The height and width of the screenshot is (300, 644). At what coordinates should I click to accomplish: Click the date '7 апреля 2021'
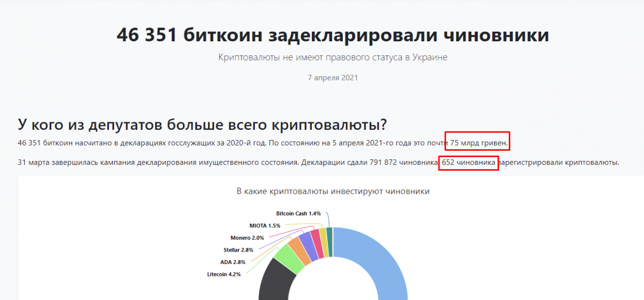333,77
